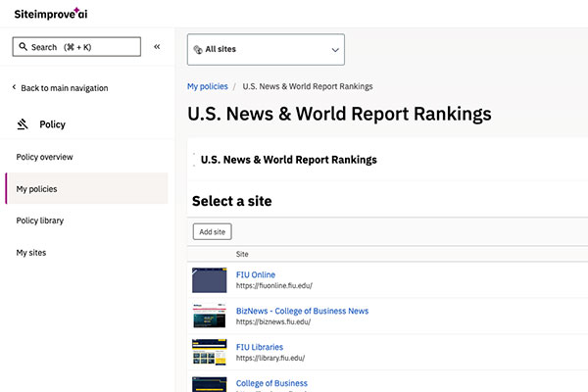Click the Siteimprove ai logo
The width and height of the screenshot is (588, 392).
[x=51, y=14]
